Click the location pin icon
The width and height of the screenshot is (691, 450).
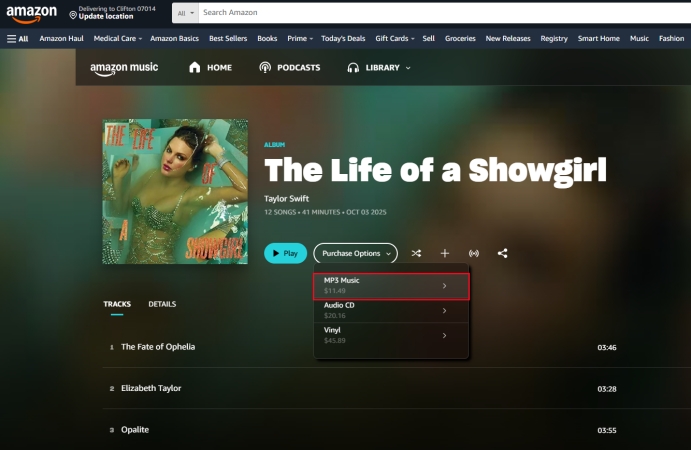pos(73,15)
